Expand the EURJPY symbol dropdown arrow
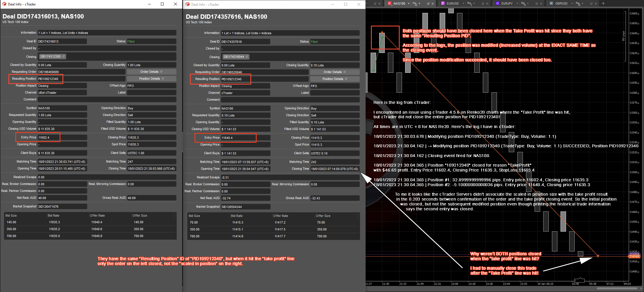Screen dimensions: 644x292 (517, 3)
